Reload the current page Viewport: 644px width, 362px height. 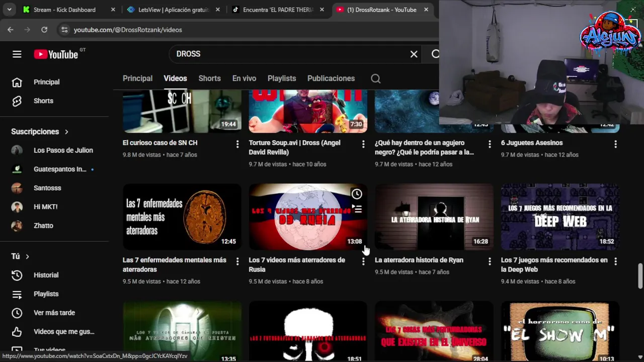[44, 30]
